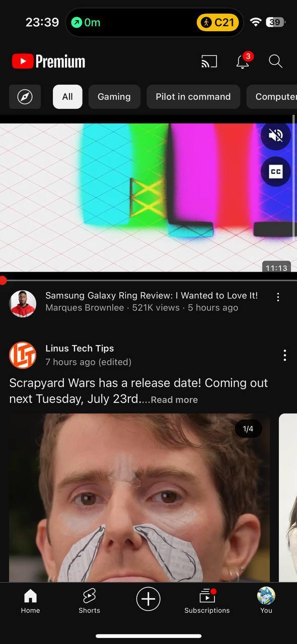
Task: Toggle closed captions on the preview
Action: point(276,172)
